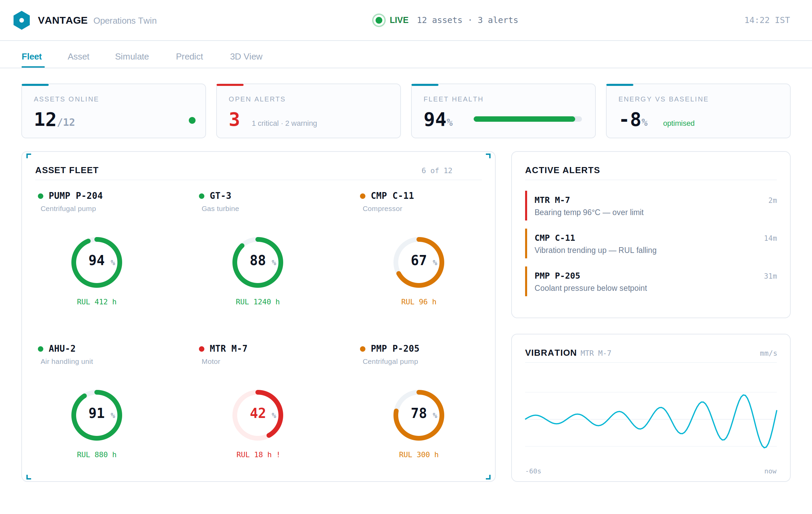812x514 pixels.
Task: Switch to the Simulate tab
Action: pyautogui.click(x=132, y=56)
